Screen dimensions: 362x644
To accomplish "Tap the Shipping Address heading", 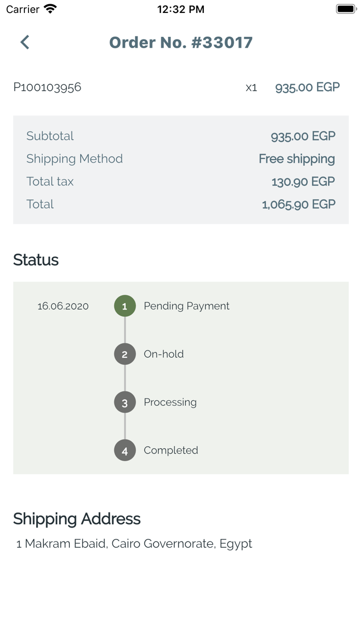I will tap(77, 519).
